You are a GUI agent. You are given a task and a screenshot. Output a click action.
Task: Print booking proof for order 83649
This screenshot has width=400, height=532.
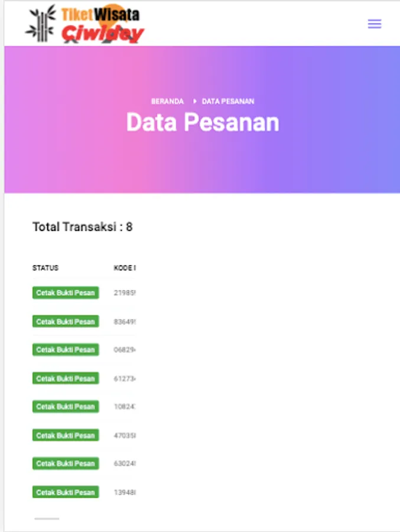click(x=66, y=322)
